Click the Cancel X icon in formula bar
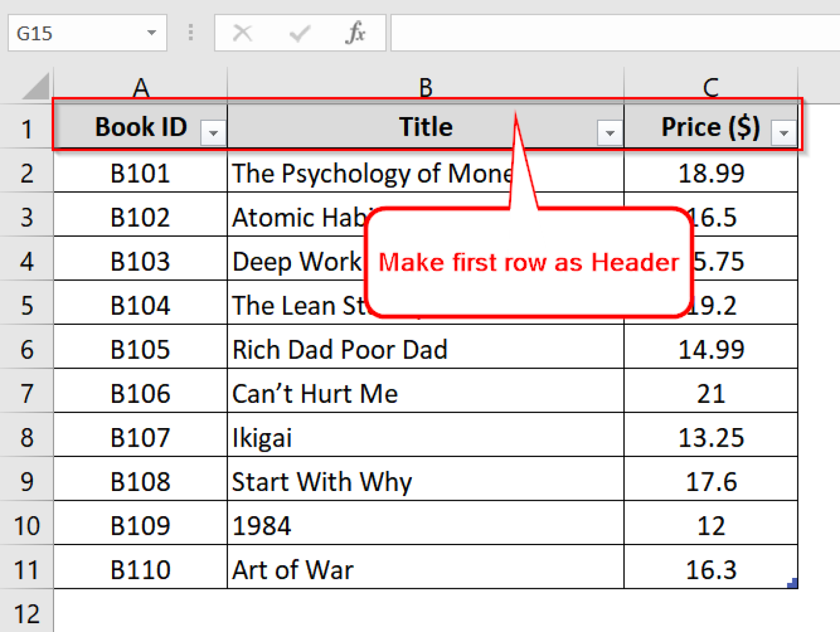Viewport: 840px width, 632px height. point(242,33)
